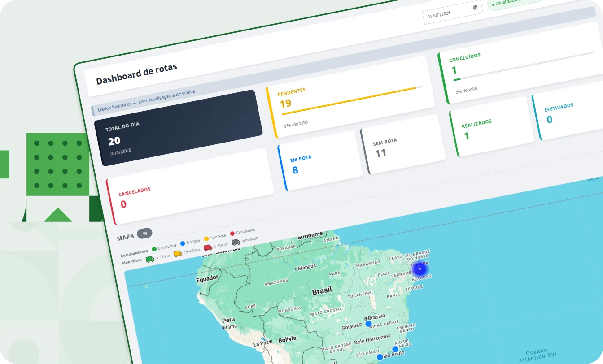The width and height of the screenshot is (603, 364).
Task: Open the cluster marker labeled 5 on map
Action: click(x=419, y=269)
